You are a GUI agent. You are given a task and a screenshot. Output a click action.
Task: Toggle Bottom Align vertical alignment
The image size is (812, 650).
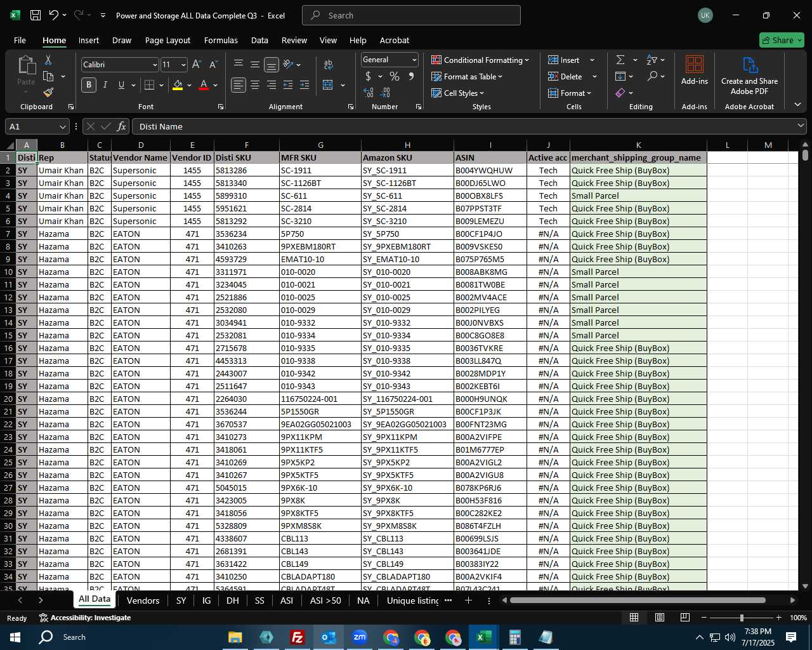coord(272,65)
